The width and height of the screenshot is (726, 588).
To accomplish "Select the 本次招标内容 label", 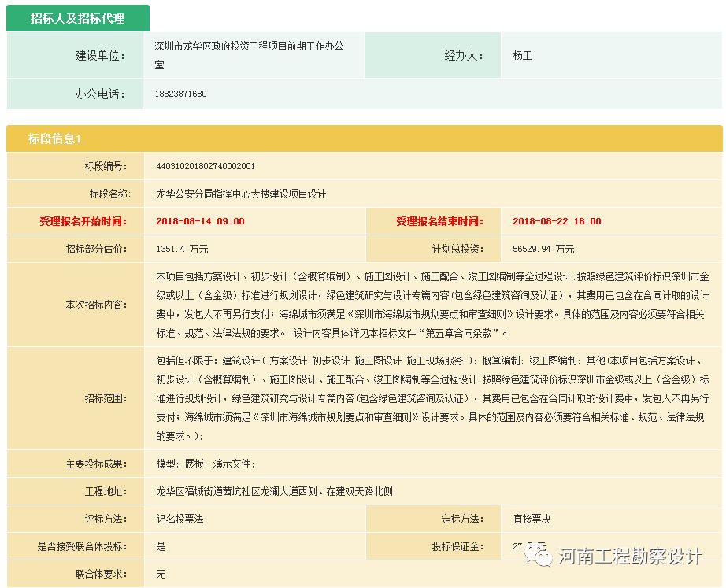I will point(96,305).
